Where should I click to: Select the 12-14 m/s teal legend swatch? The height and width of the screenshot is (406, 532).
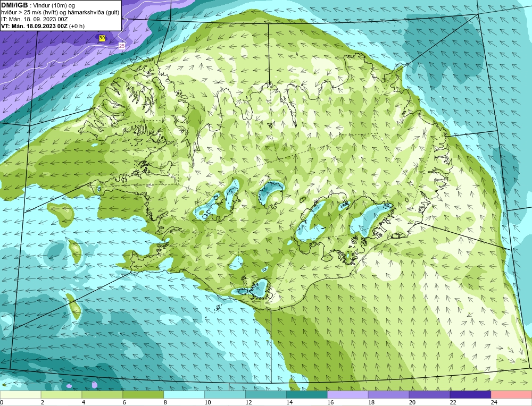coord(265,394)
